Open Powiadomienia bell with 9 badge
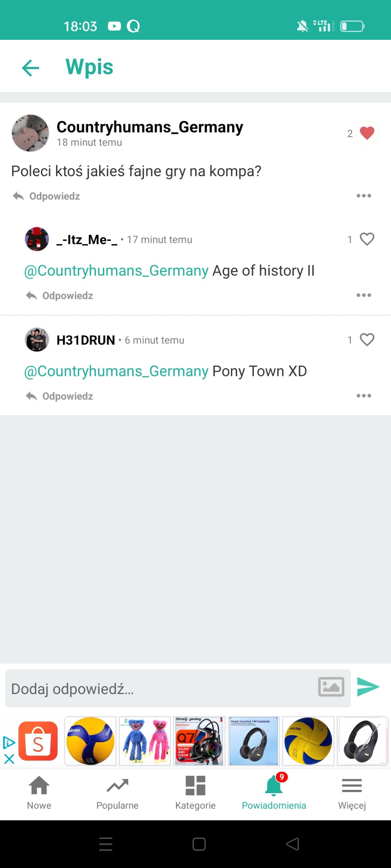Screen dimensions: 391x868 pos(274,791)
